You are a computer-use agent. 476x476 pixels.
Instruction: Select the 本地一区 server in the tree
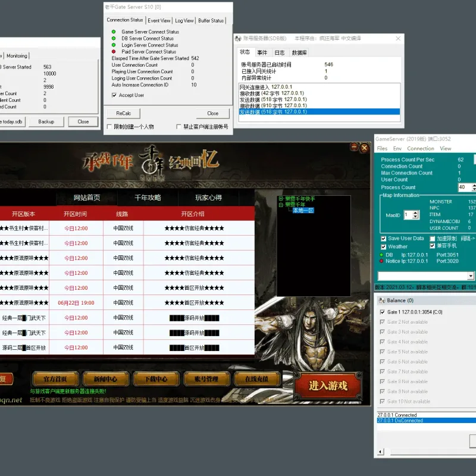click(303, 211)
